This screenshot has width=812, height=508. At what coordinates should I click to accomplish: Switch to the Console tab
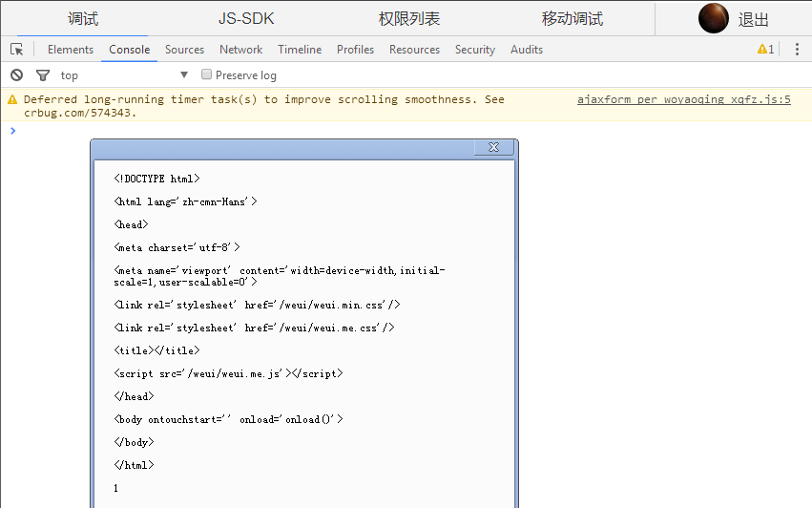(130, 50)
